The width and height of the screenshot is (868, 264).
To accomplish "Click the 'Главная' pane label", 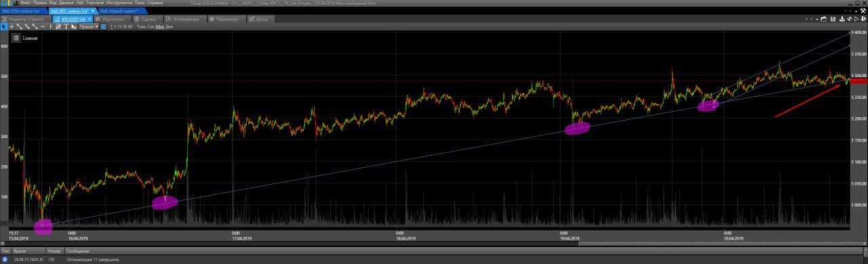I will point(30,39).
